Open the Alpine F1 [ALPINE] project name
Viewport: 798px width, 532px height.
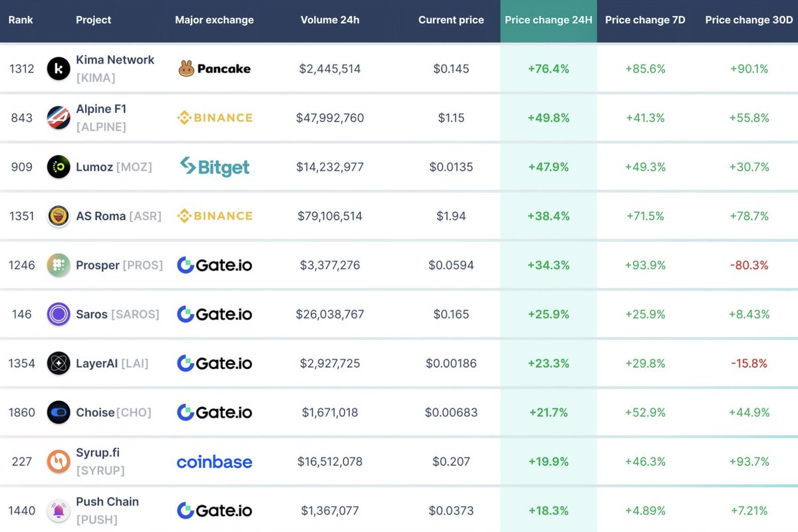101,118
